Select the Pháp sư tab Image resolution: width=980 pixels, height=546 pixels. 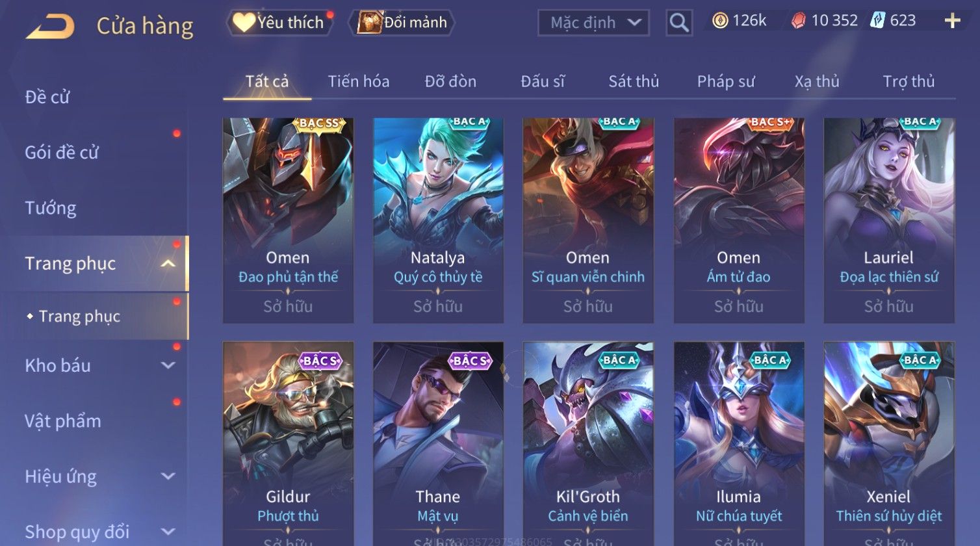click(x=726, y=81)
